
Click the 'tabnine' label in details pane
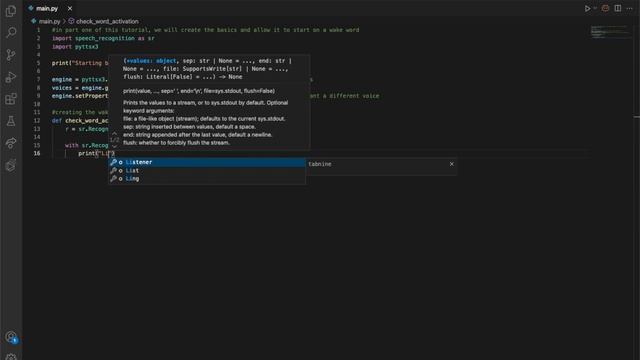click(320, 164)
